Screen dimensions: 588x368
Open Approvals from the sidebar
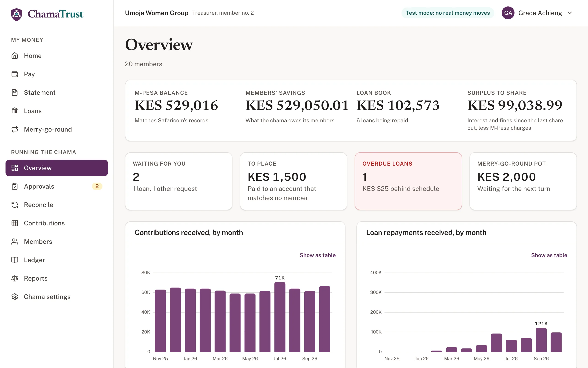(57, 187)
